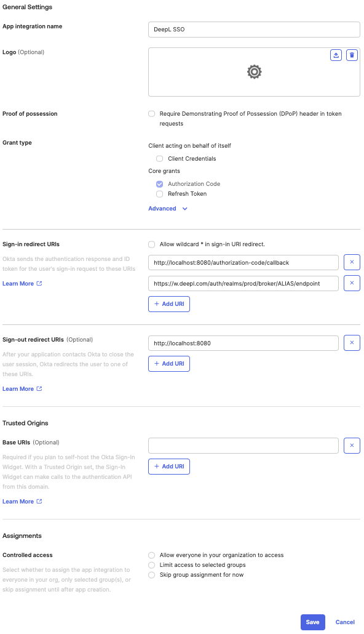Choose Limit access to selected groups
Image resolution: width=364 pixels, height=634 pixels.
tap(151, 564)
